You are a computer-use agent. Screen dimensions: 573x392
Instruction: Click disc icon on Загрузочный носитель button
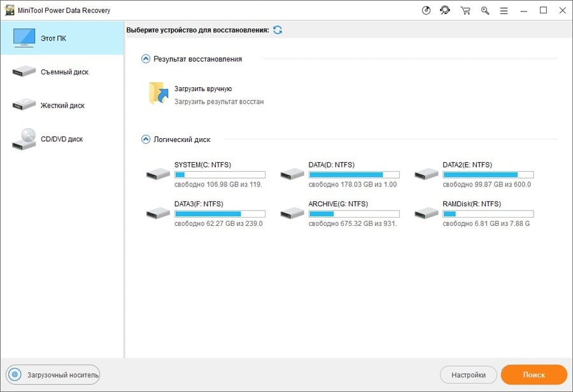pyautogui.click(x=15, y=374)
